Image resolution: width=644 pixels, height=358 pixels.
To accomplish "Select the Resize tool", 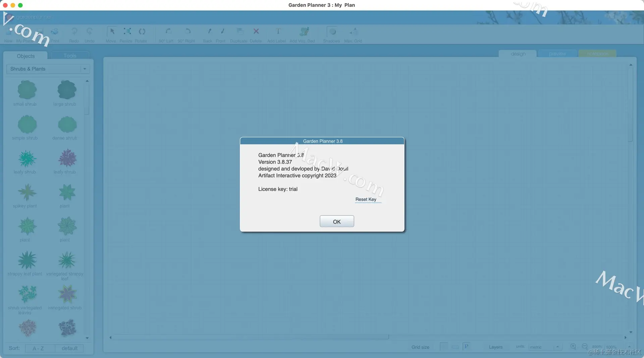I will [x=126, y=35].
